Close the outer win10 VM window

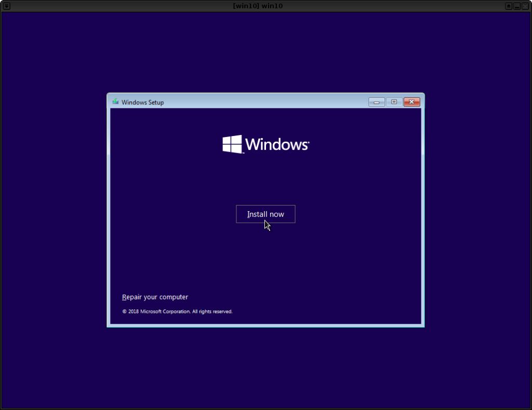click(x=525, y=6)
